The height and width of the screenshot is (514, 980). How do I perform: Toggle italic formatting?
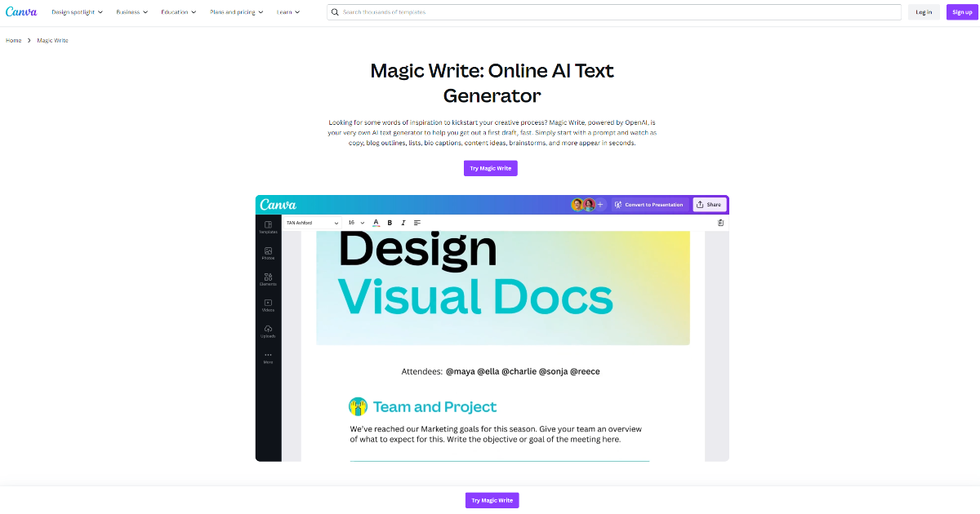(403, 222)
